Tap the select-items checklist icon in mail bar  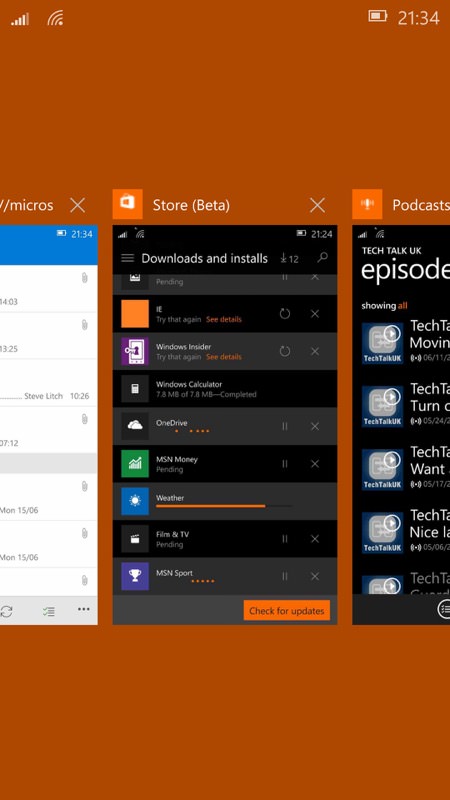pyautogui.click(x=48, y=611)
